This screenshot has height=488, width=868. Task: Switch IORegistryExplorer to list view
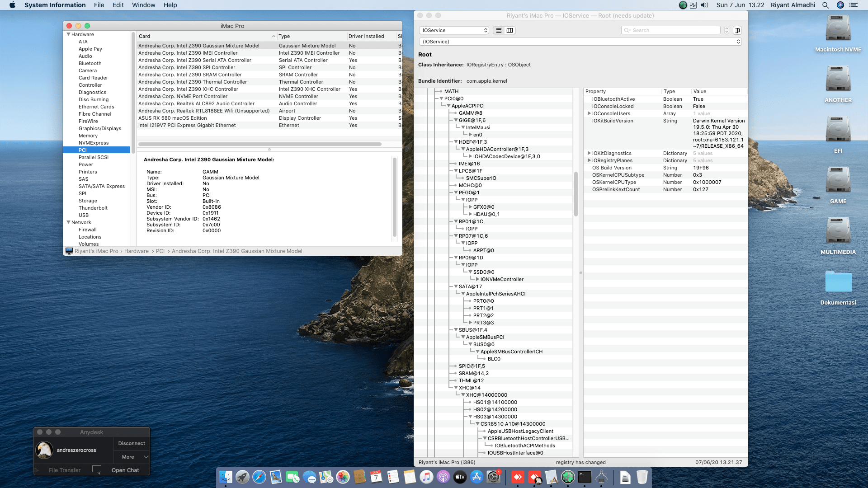[x=499, y=30]
